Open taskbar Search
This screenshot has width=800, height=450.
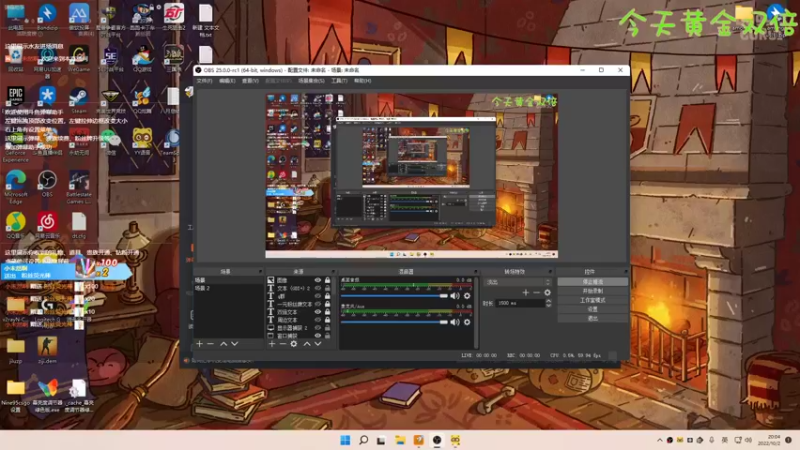[x=363, y=440]
